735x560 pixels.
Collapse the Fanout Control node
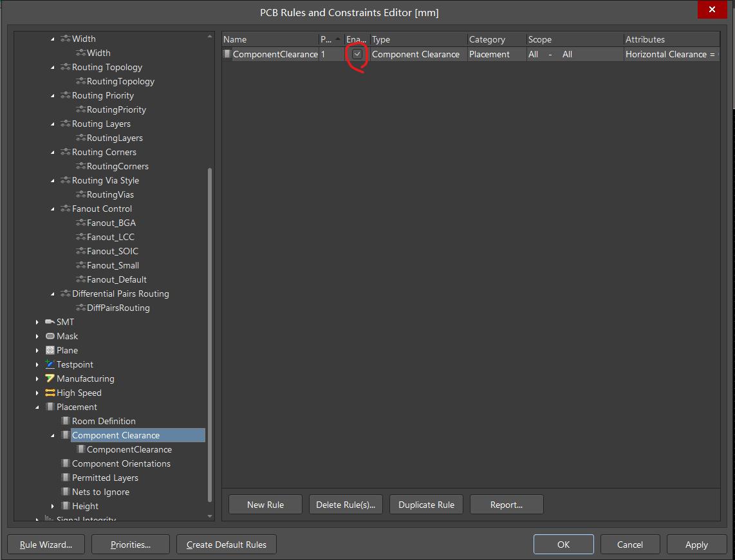tap(53, 209)
